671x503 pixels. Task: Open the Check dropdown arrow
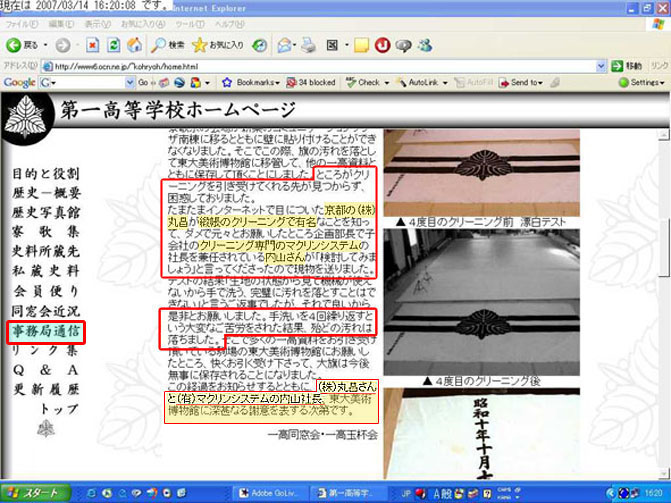coord(386,83)
